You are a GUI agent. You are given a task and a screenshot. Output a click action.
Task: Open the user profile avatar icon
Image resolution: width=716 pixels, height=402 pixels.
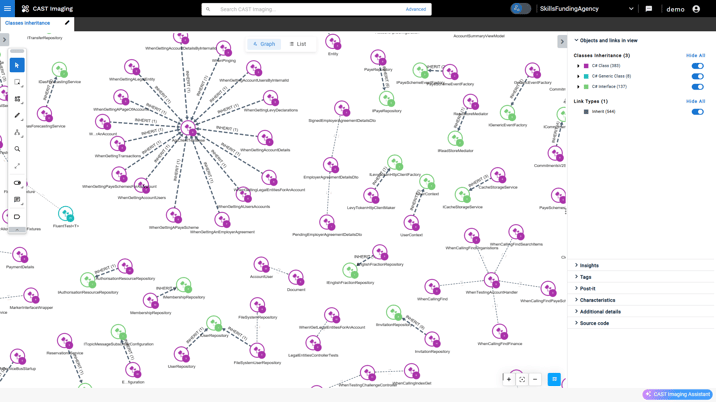[696, 9]
